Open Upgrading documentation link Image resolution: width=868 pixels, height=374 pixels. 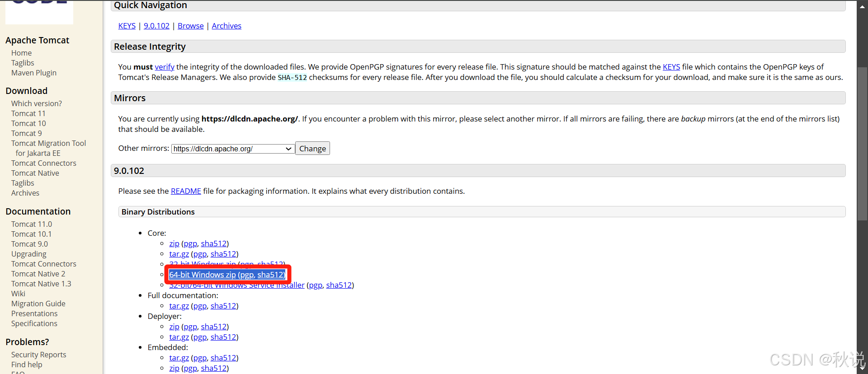coord(29,254)
